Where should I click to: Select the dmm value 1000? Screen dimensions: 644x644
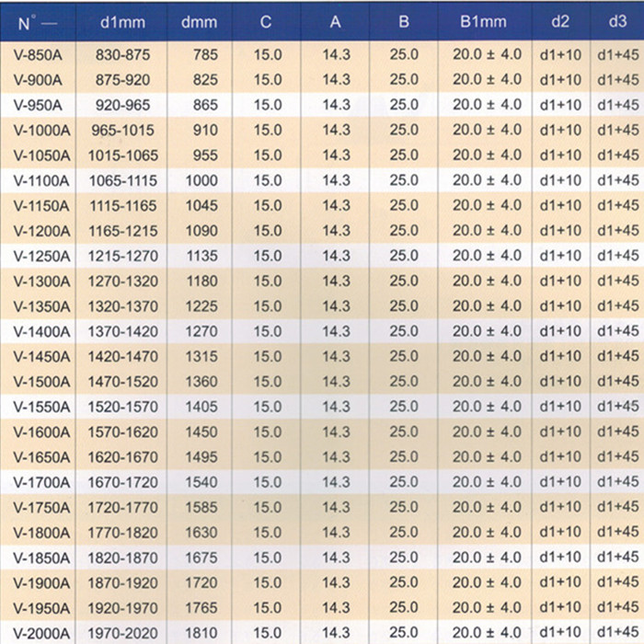tap(201, 181)
